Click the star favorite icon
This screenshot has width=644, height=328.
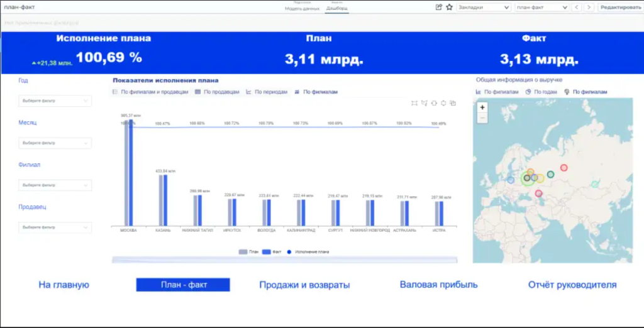[x=449, y=7]
